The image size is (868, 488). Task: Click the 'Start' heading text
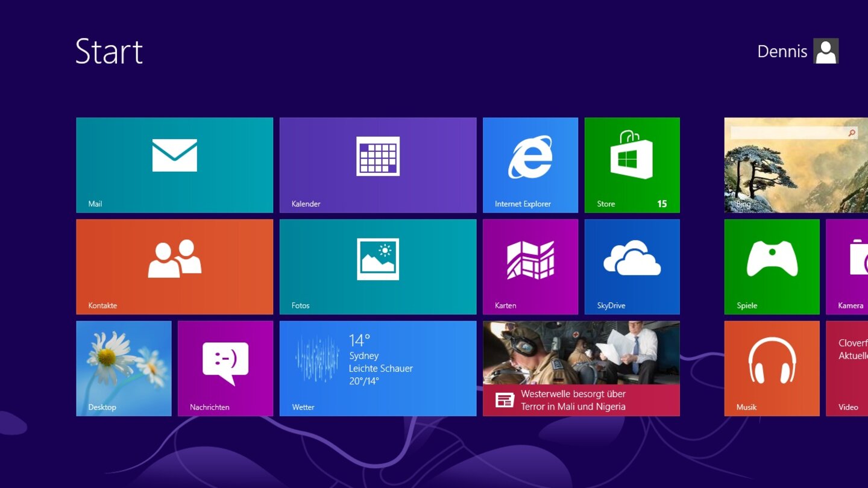[109, 51]
